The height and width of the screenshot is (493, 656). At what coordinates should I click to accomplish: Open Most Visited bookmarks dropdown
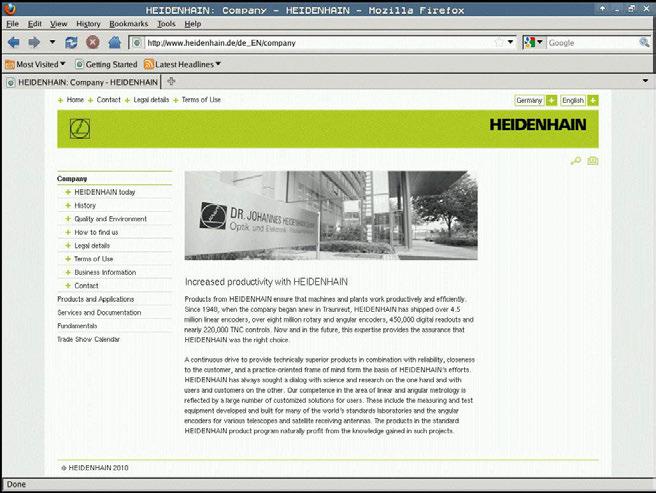pos(35,64)
